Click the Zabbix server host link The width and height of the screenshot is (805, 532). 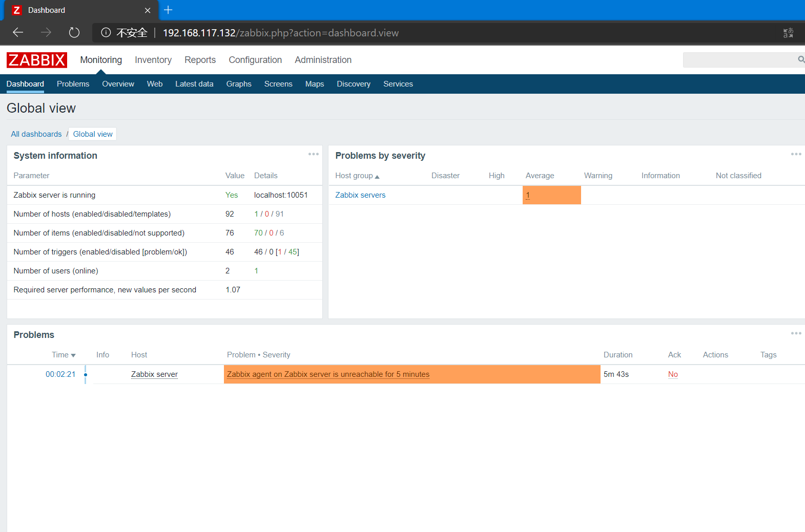click(x=154, y=374)
